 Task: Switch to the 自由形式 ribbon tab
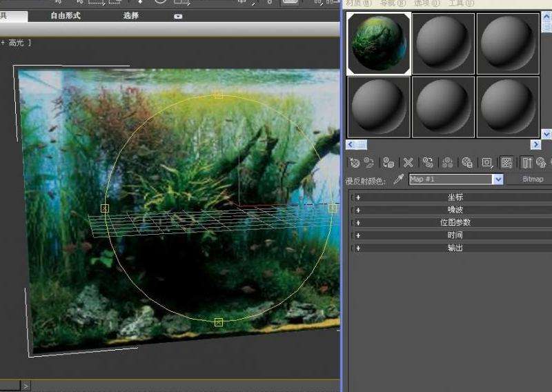point(66,15)
